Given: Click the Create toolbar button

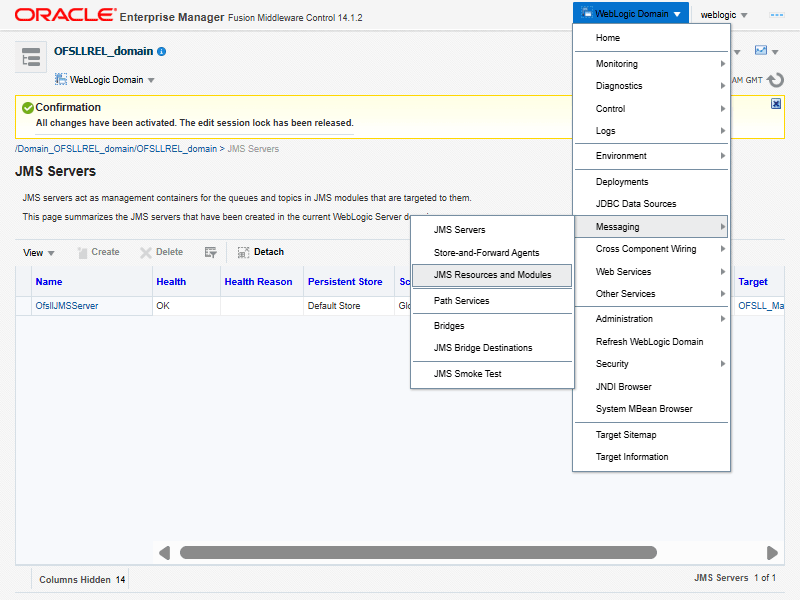Looking at the screenshot, I should tap(98, 252).
